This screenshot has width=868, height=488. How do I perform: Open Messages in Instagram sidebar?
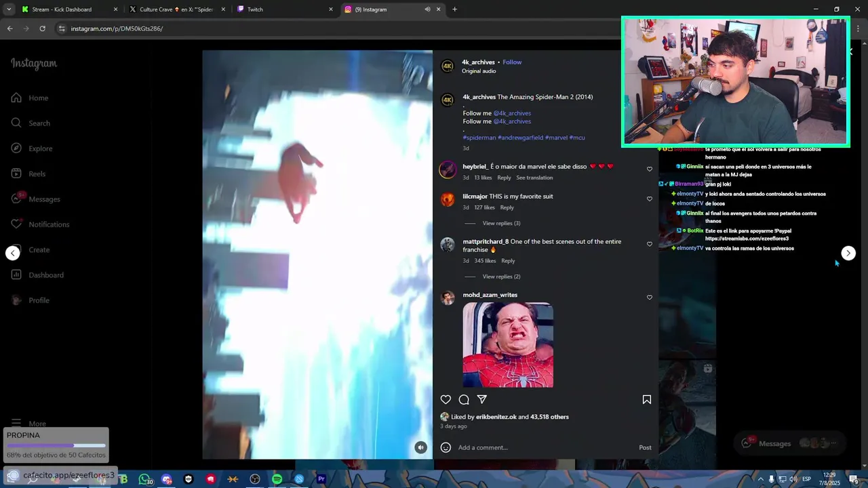tap(35, 199)
